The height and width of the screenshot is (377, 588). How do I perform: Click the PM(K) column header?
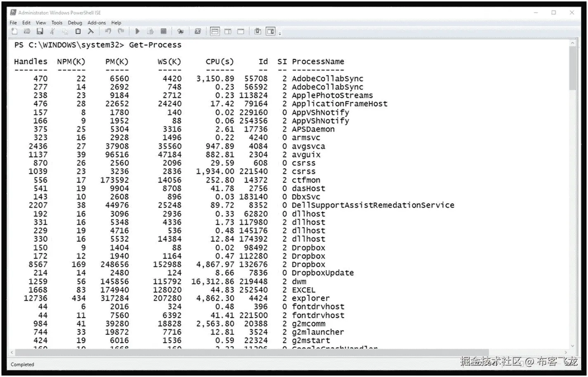(x=117, y=61)
